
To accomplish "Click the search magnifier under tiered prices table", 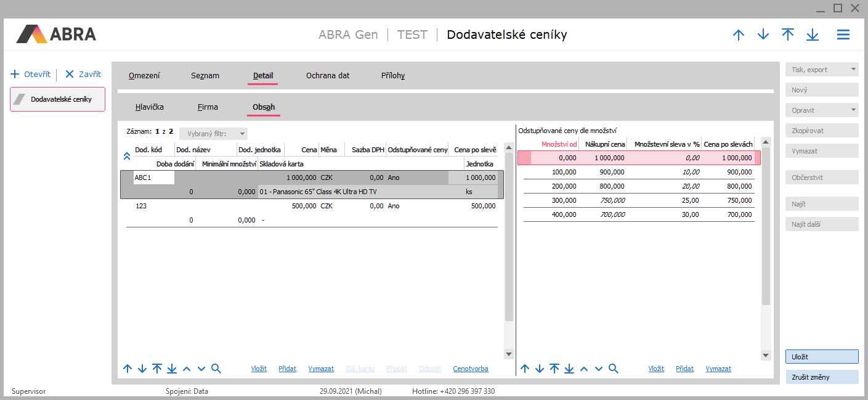I will point(613,369).
